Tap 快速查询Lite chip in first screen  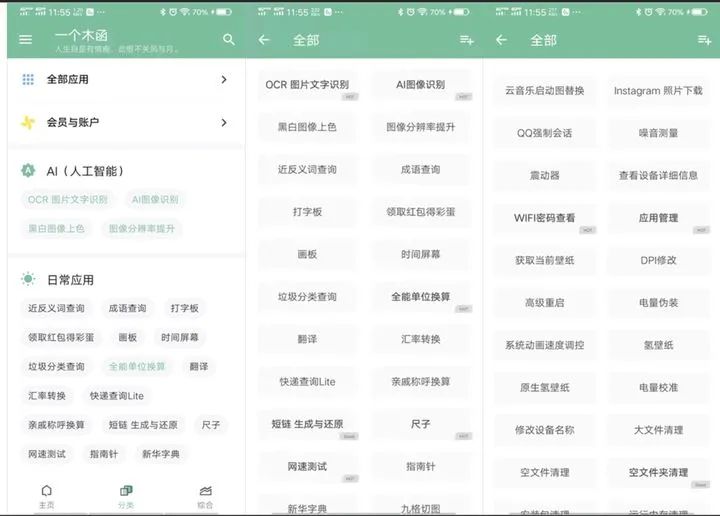coord(117,396)
